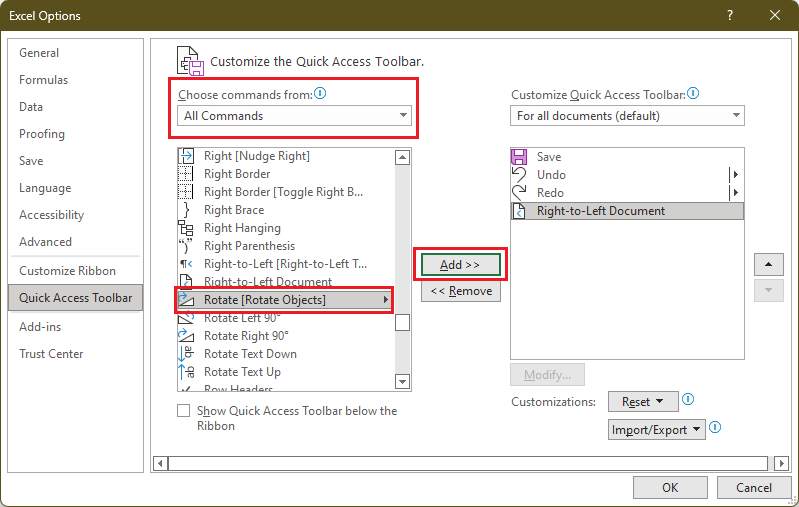Click the Right-to-Left [Right-to-Left T... icon

(x=186, y=264)
